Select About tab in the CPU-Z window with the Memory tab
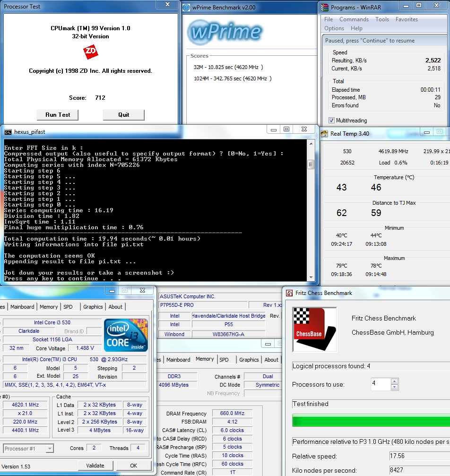Image resolution: width=450 pixels, height=476 pixels. (x=271, y=360)
